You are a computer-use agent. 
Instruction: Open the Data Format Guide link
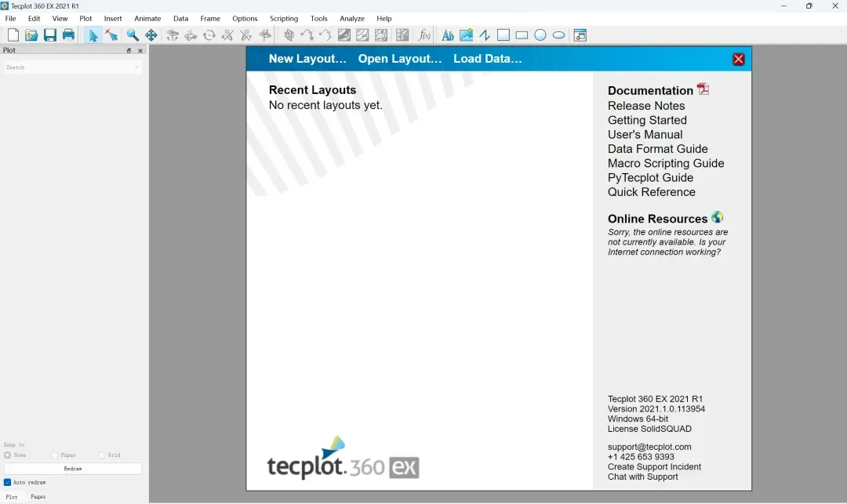click(657, 149)
